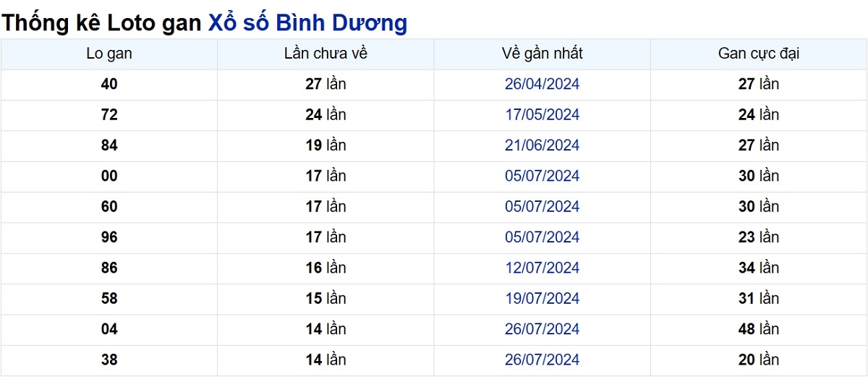Open the 05/07/2024 date in row 96
This screenshot has width=868, height=377.
(542, 237)
